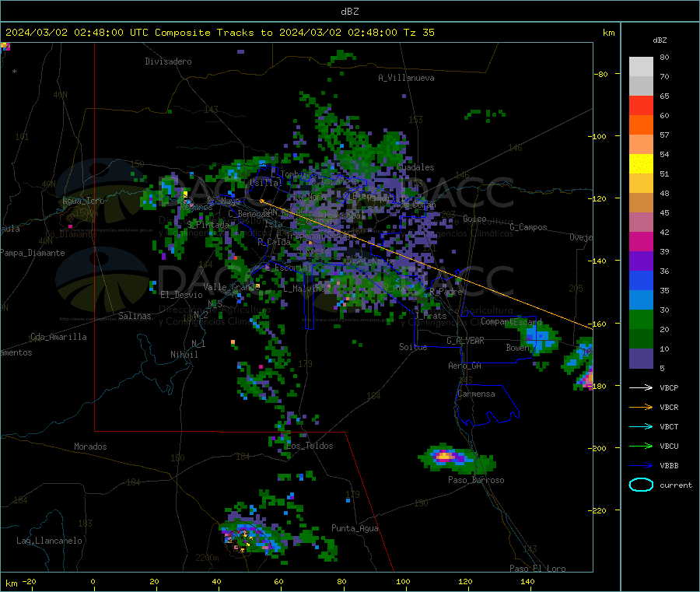Click the 'Carmensa' map label
This screenshot has height=592, width=700.
click(x=476, y=394)
